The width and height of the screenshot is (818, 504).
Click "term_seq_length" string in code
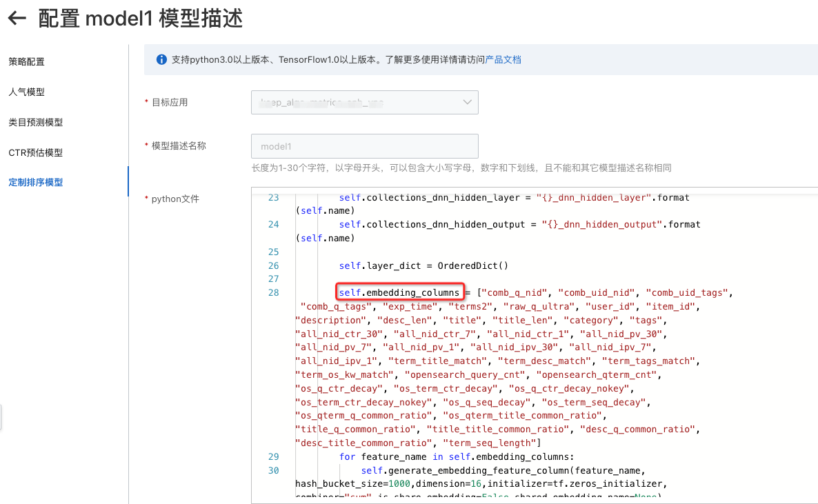pos(489,443)
